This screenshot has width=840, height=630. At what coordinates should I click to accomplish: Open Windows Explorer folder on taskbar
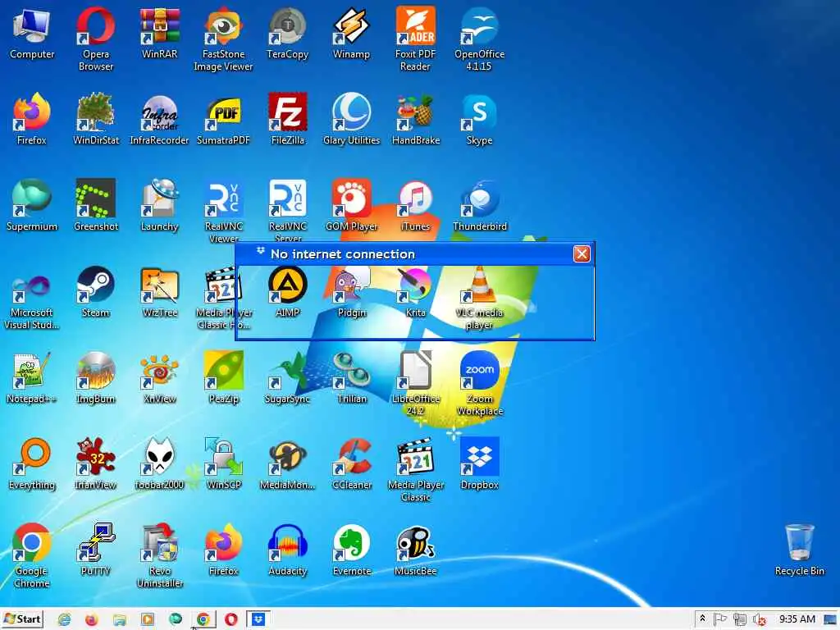point(120,619)
